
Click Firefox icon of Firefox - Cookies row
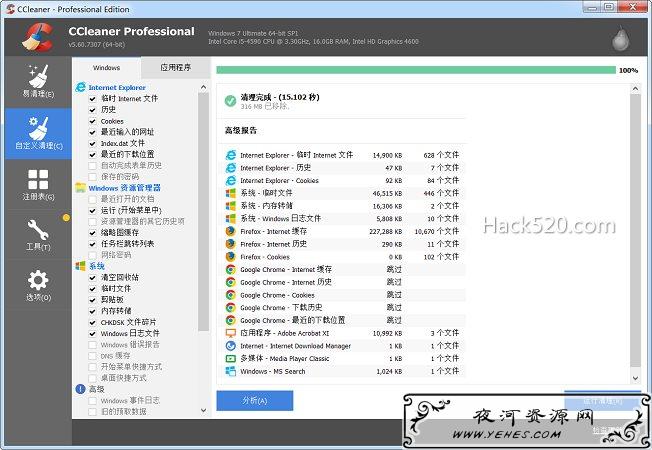[x=230, y=257]
